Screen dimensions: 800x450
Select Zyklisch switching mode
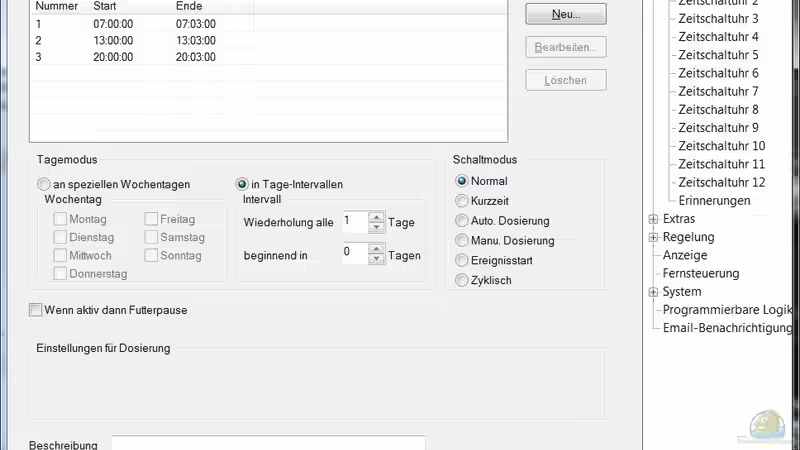tap(462, 280)
